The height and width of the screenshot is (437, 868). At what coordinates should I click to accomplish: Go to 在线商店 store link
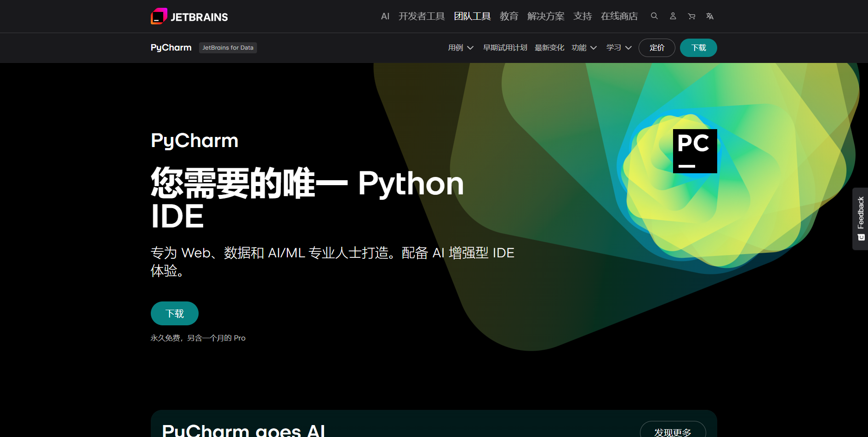[619, 16]
